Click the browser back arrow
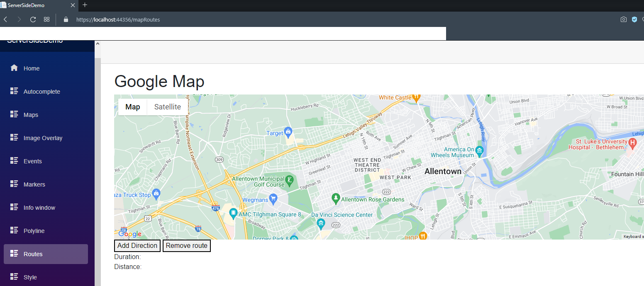This screenshot has height=286, width=644. click(x=5, y=19)
